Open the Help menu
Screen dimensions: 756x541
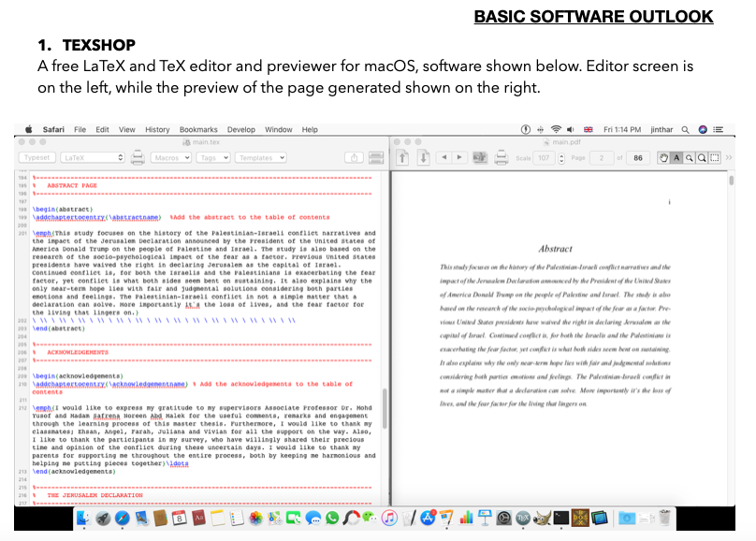coord(310,130)
